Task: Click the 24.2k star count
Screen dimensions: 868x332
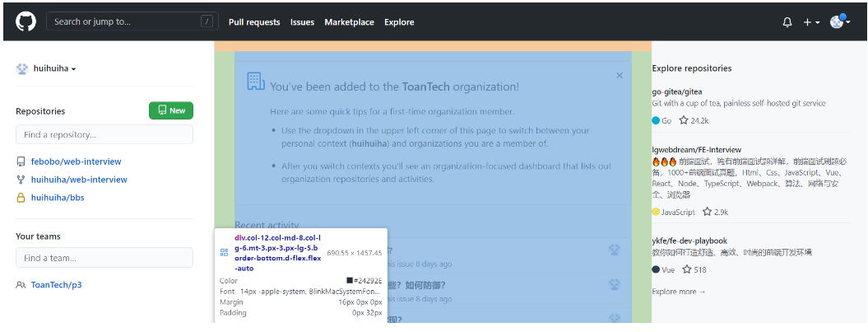Action: pos(699,120)
